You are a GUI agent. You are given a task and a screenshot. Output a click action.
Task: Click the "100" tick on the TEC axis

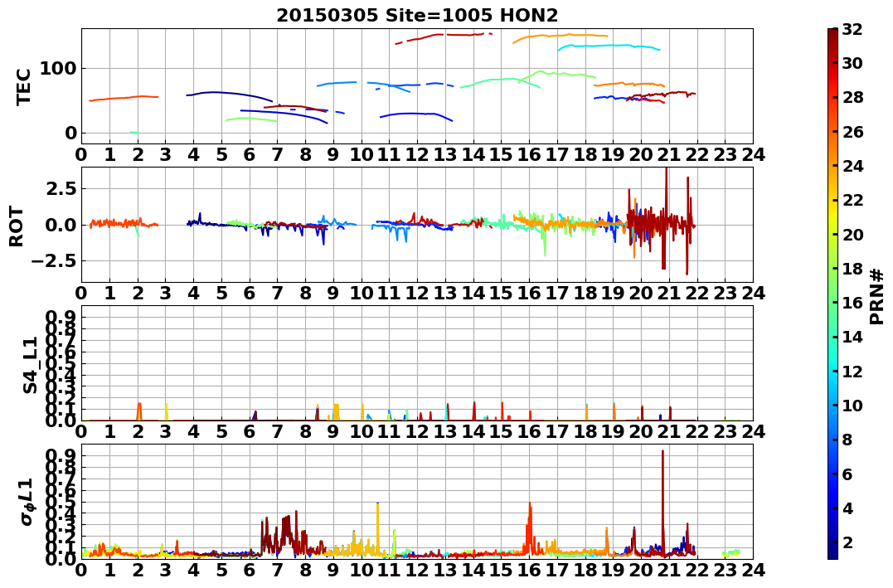coord(57,68)
